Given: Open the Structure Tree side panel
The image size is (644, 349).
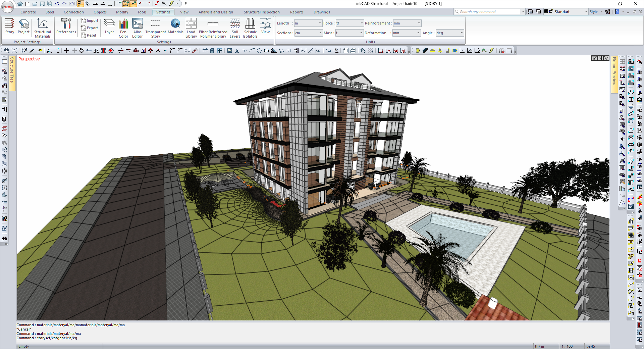Looking at the screenshot, I should click(x=12, y=73).
